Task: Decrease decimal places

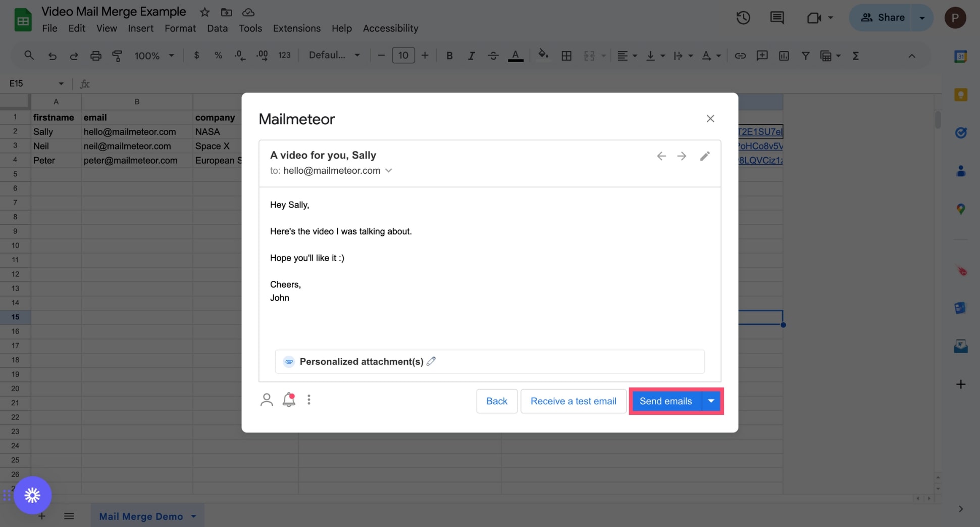Action: pos(240,56)
